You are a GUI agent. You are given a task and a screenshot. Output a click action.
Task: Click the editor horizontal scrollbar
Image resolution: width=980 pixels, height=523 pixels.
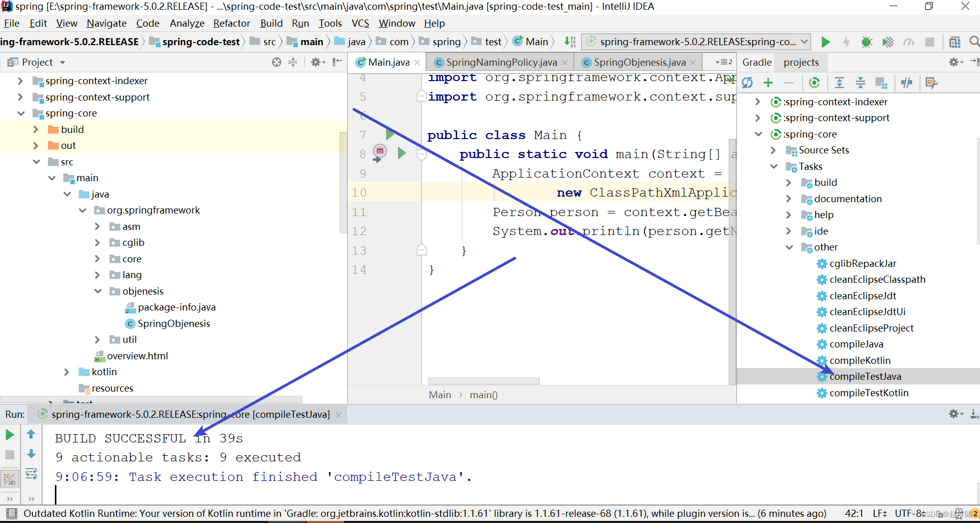(483, 381)
